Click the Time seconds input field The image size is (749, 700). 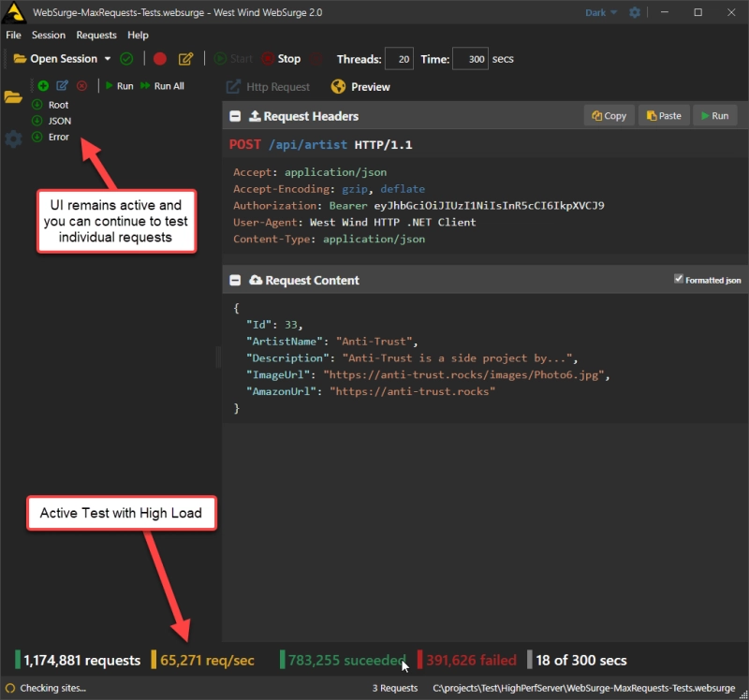coord(470,59)
